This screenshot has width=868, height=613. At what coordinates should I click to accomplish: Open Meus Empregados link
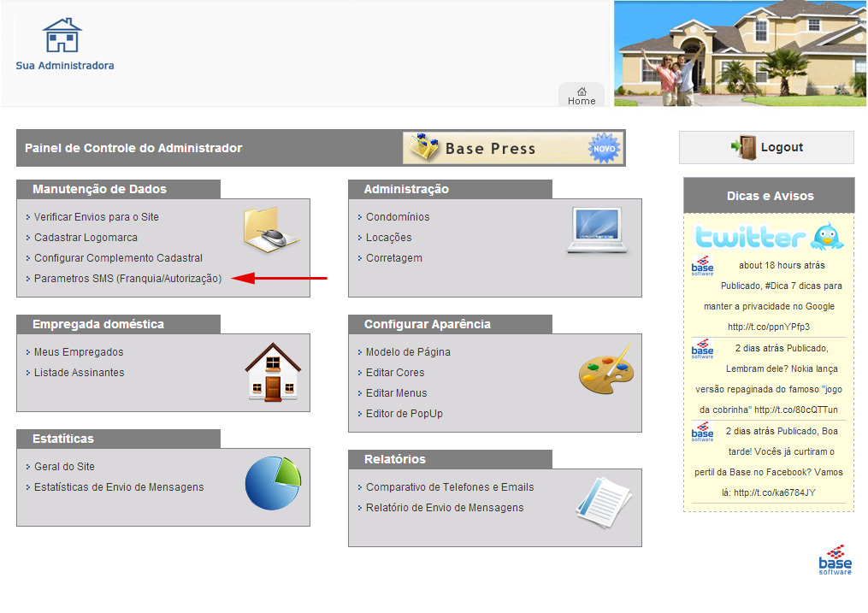[79, 352]
